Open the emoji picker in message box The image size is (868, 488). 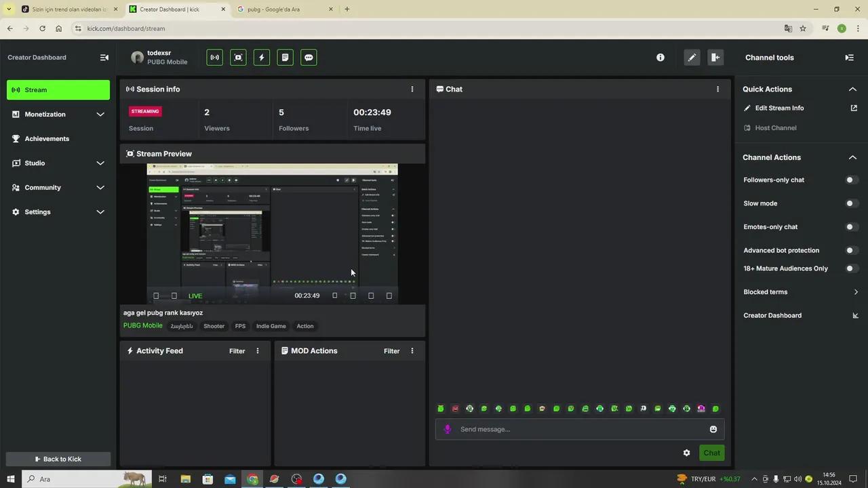pyautogui.click(x=713, y=429)
